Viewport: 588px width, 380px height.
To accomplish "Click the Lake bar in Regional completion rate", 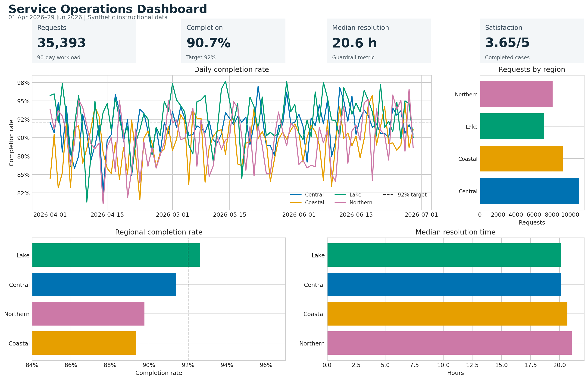I will click(116, 255).
